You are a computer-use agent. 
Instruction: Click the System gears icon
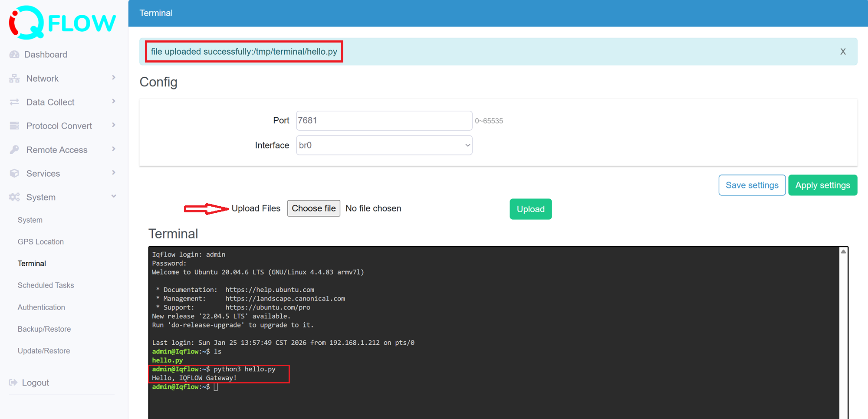pyautogui.click(x=14, y=197)
